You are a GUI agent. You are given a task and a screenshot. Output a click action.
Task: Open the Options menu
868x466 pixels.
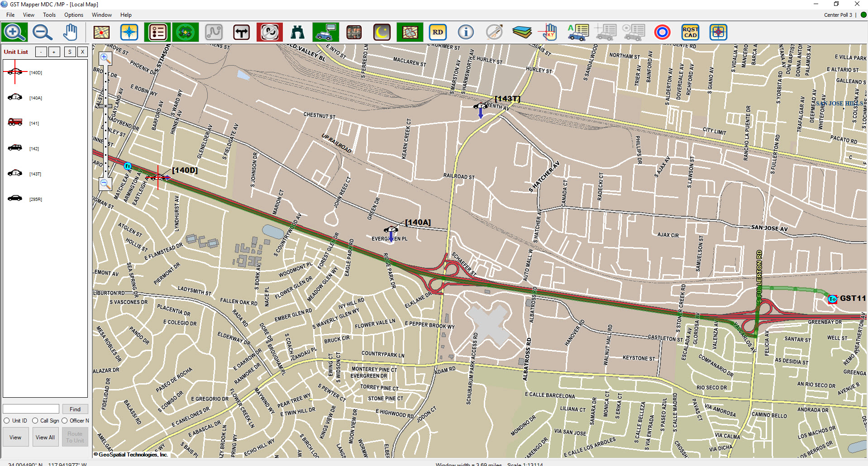click(74, 15)
